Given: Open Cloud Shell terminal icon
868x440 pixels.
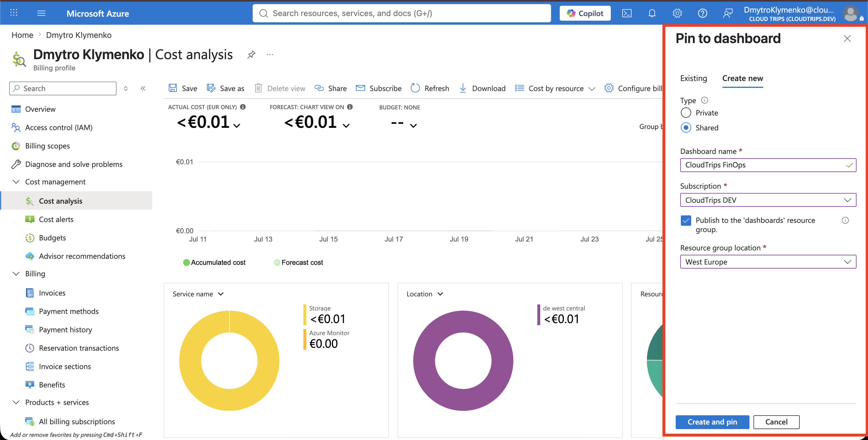Looking at the screenshot, I should click(627, 13).
